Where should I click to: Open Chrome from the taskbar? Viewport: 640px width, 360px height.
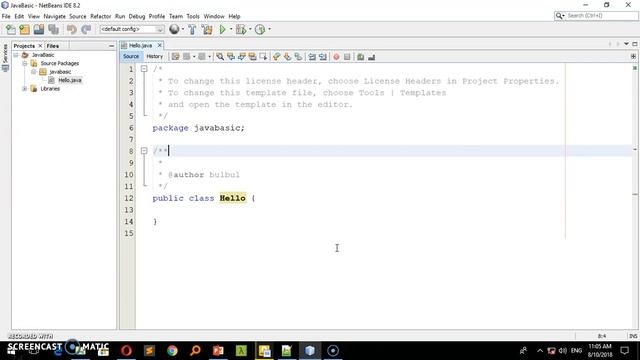(172, 351)
